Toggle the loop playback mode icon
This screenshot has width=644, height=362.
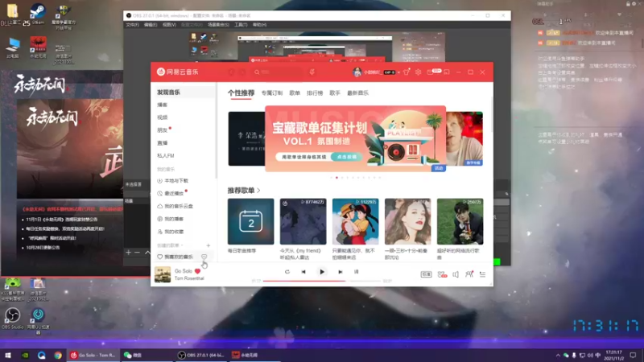(x=287, y=272)
